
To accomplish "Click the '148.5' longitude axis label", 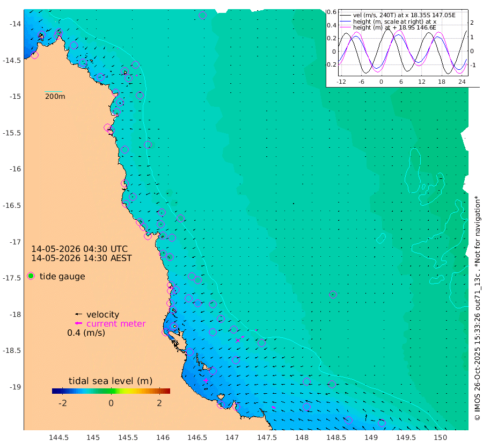I will [x=336, y=437].
